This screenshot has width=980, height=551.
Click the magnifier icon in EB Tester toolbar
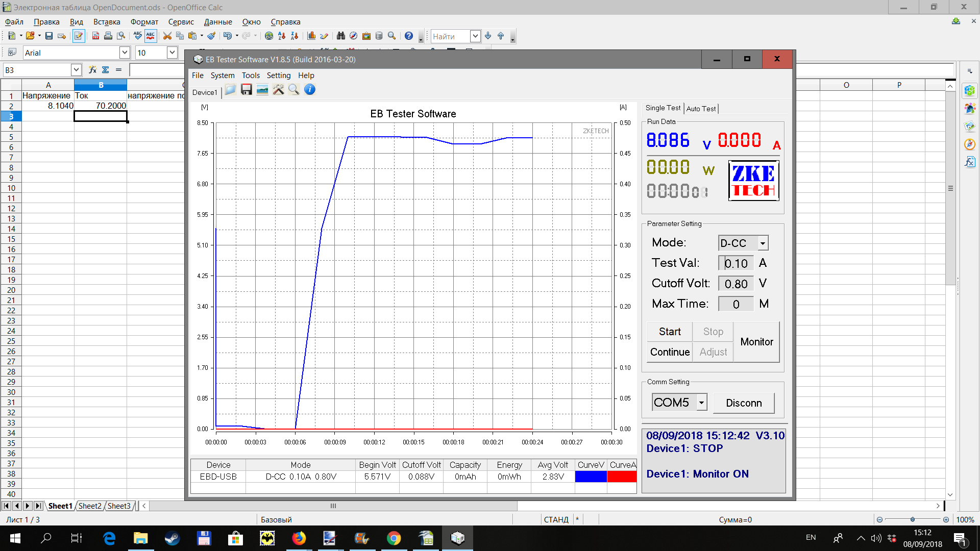[293, 90]
